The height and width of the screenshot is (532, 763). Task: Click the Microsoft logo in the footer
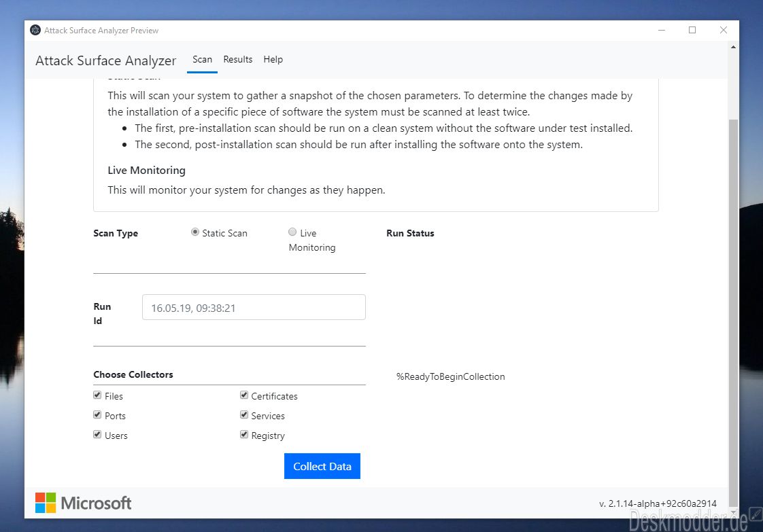coord(83,503)
